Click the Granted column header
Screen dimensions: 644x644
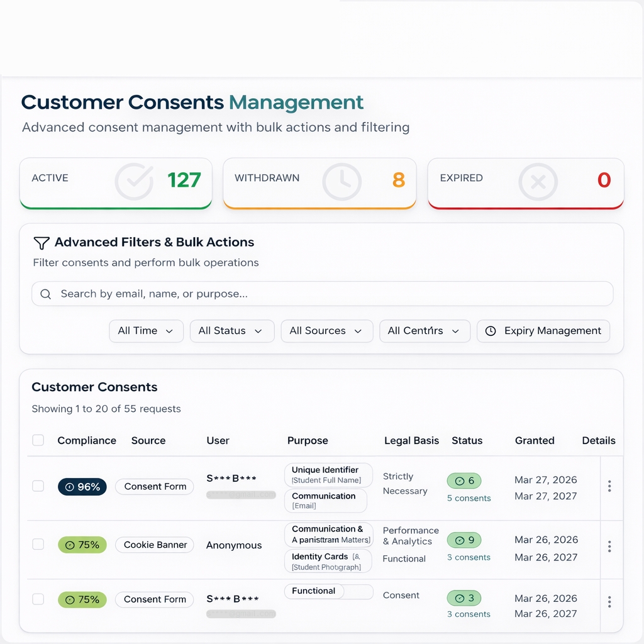(x=535, y=440)
